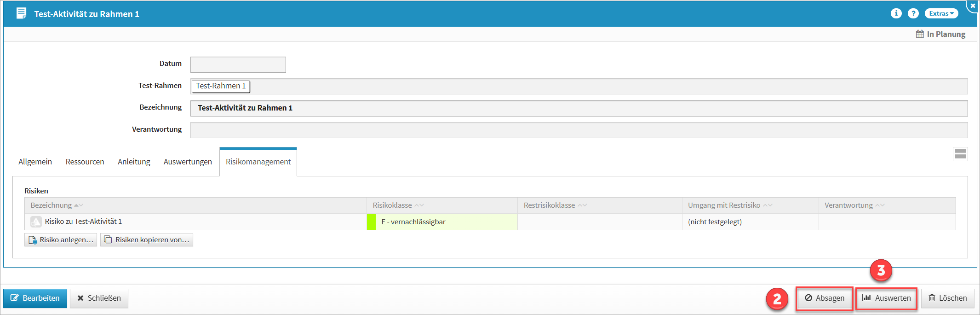Open help via question mark icon
The width and height of the screenshot is (980, 315).
[913, 13]
